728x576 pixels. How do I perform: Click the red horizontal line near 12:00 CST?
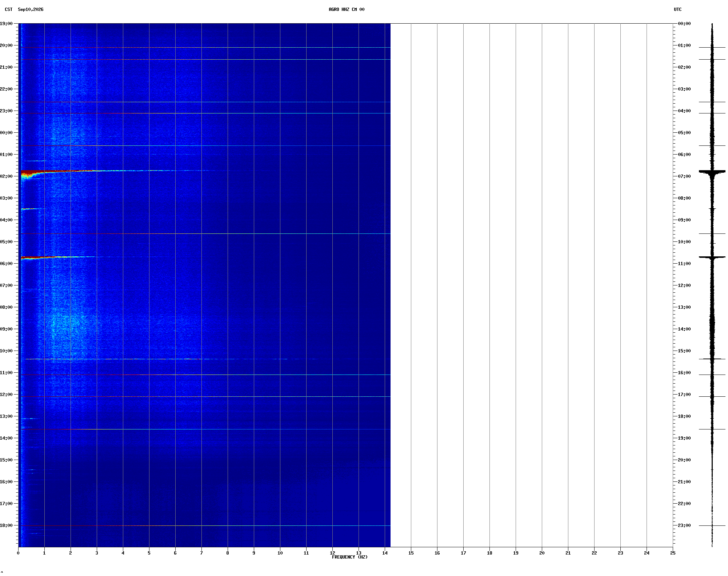point(205,396)
